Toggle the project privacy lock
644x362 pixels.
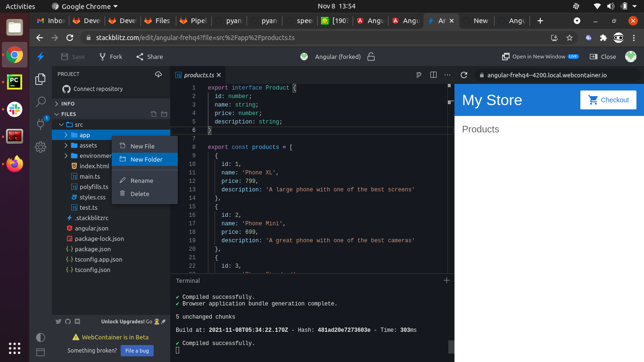click(371, 57)
